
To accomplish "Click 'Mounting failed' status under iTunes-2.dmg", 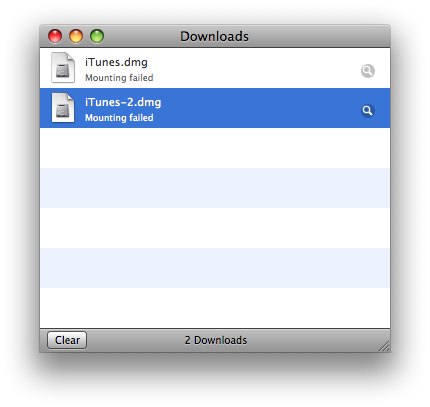I will 119,118.
